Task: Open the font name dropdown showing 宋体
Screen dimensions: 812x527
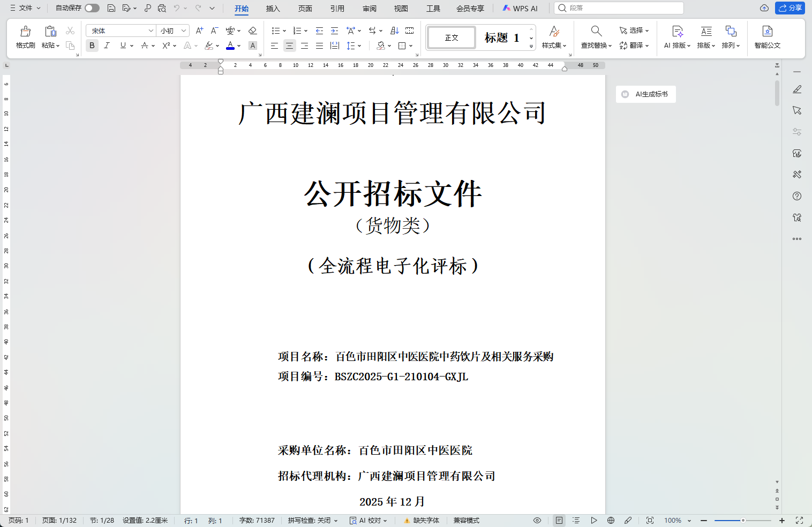Action: pyautogui.click(x=121, y=30)
